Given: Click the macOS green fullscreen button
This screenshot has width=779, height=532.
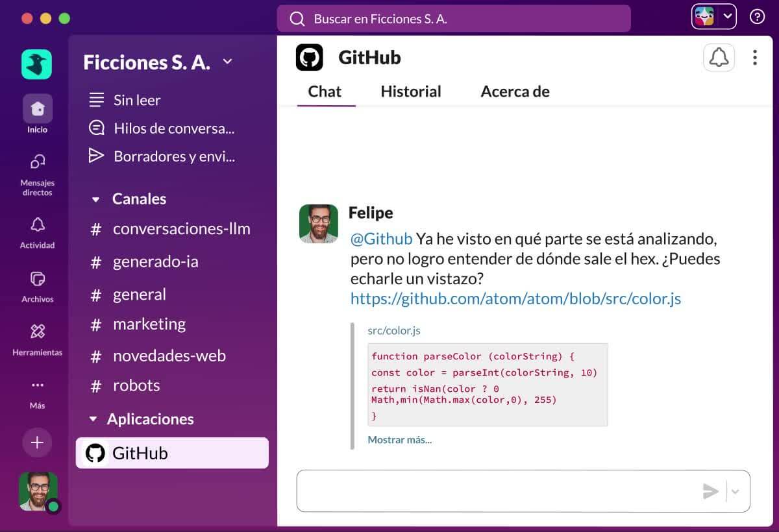Looking at the screenshot, I should coord(64,18).
